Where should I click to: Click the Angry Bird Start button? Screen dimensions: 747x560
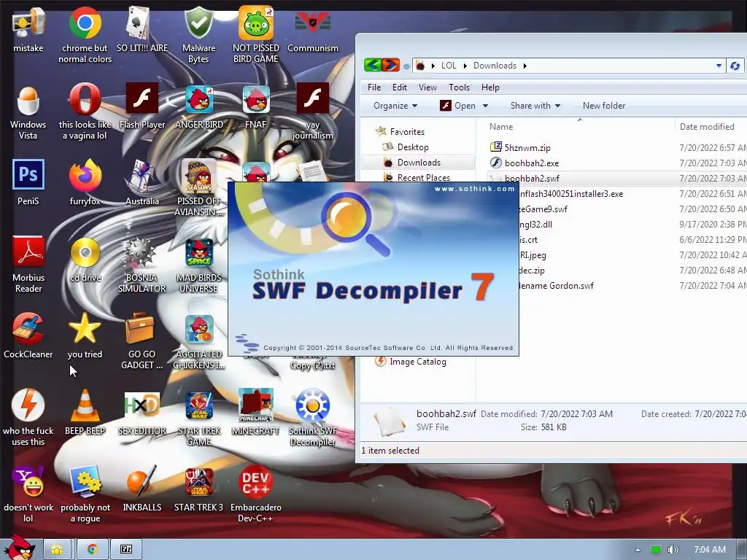point(19,548)
